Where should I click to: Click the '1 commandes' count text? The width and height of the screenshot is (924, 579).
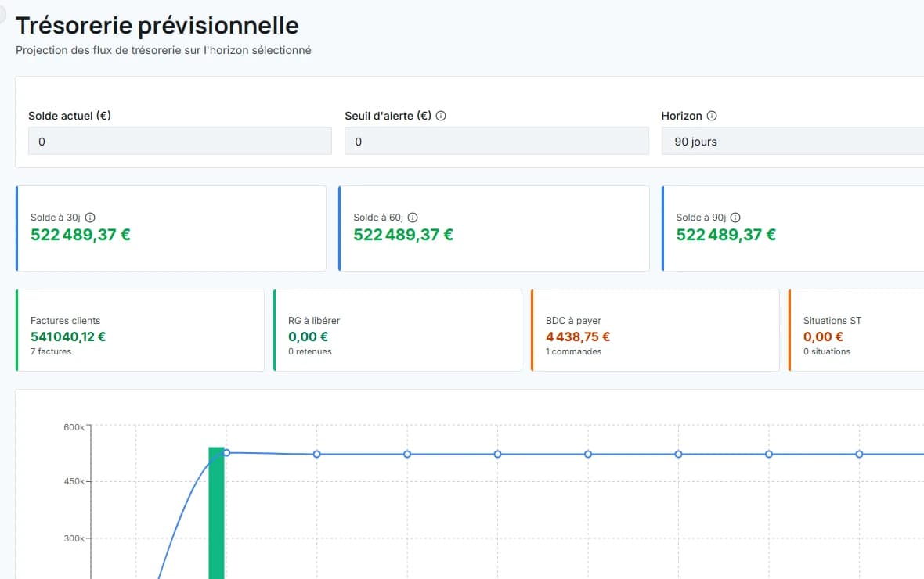coord(573,351)
